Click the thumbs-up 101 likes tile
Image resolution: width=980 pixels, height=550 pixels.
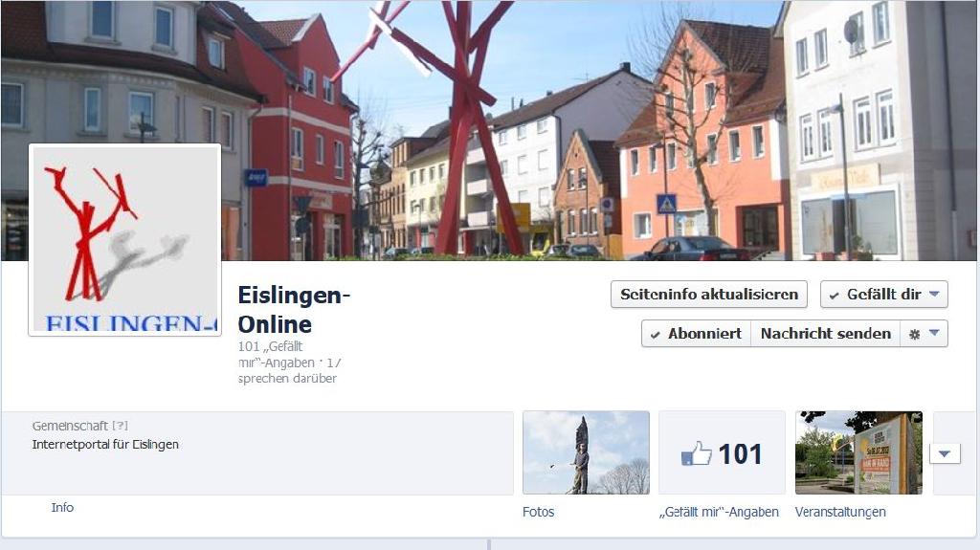click(x=722, y=452)
